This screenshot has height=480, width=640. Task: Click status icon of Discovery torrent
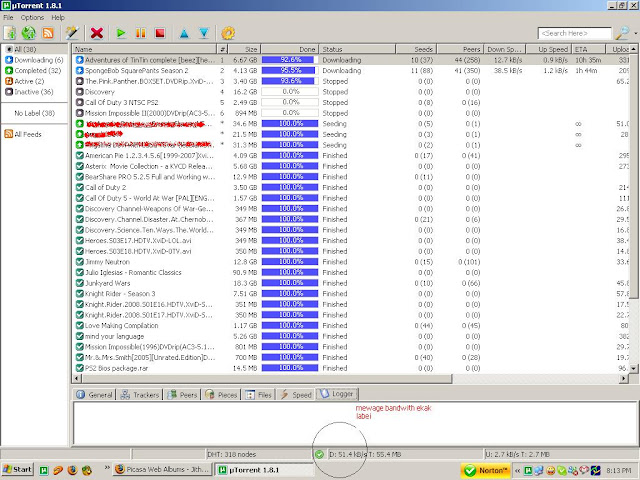pyautogui.click(x=80, y=92)
